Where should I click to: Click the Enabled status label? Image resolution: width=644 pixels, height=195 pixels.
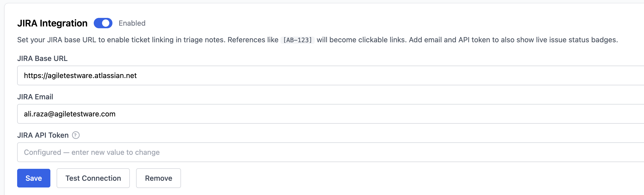pos(132,23)
